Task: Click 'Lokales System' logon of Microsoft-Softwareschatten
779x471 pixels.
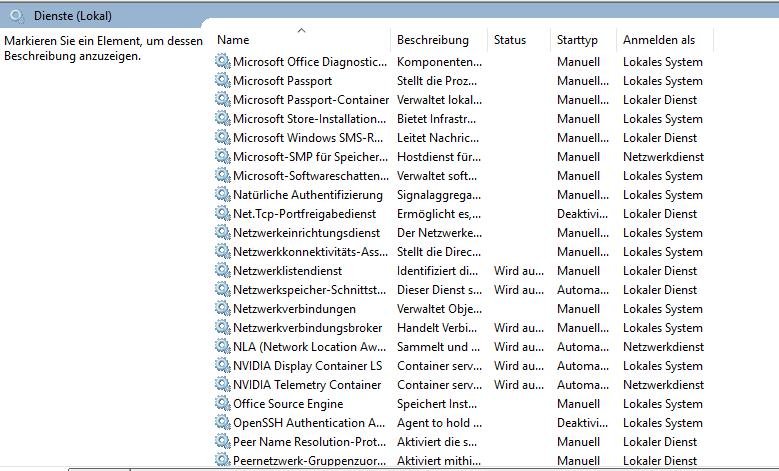Action: [x=663, y=176]
